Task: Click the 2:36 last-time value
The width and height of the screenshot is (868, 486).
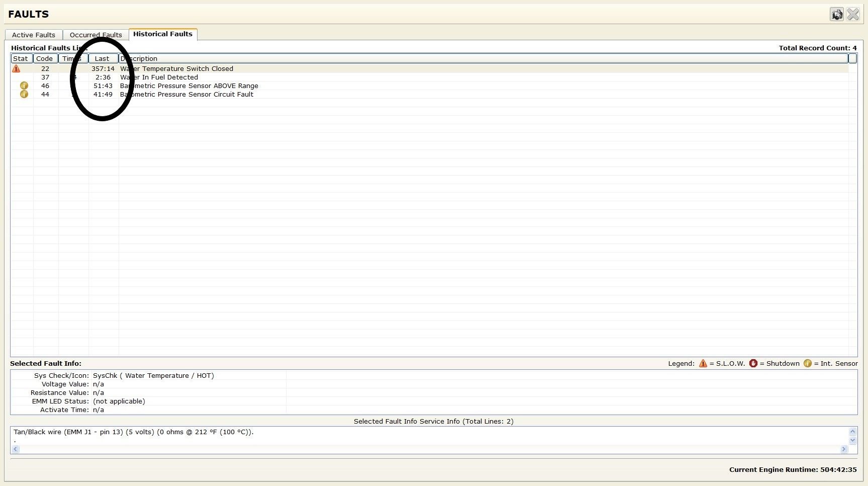Action: [103, 77]
